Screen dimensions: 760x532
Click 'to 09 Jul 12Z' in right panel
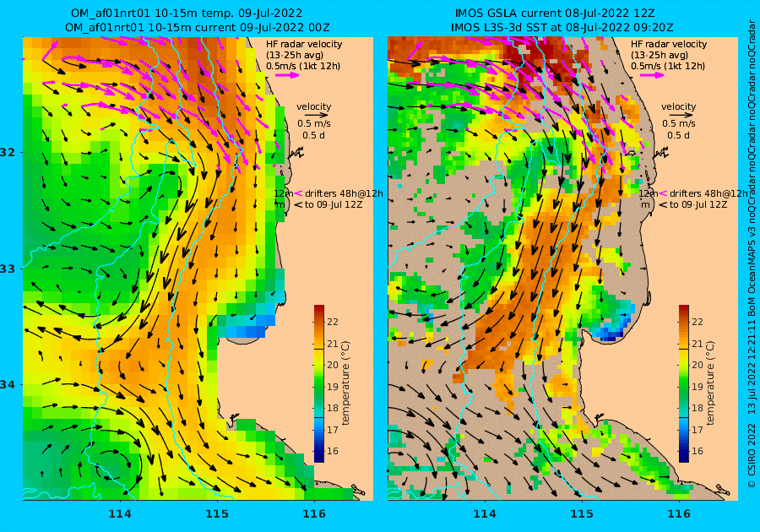point(698,205)
